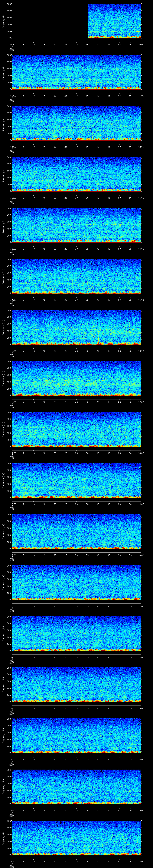Click the 1:12:00 time axis label
The image size is (153, 868).
tap(12, 198)
